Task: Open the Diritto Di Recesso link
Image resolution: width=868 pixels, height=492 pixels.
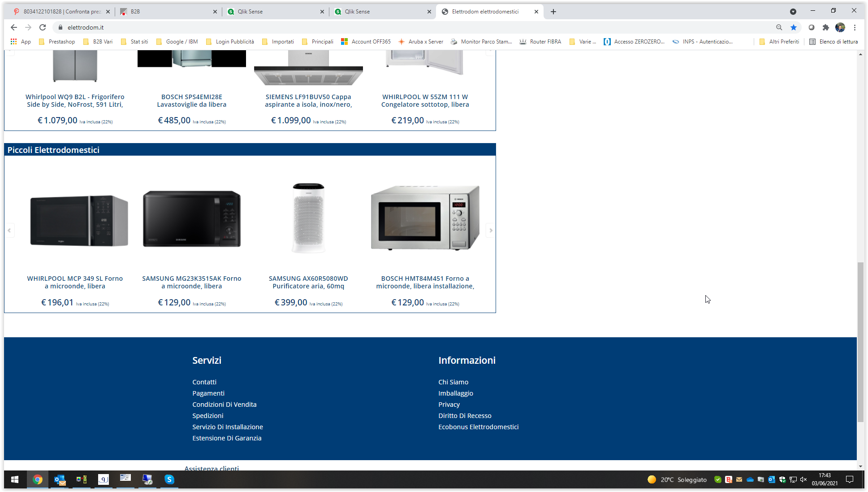Action: tap(465, 416)
